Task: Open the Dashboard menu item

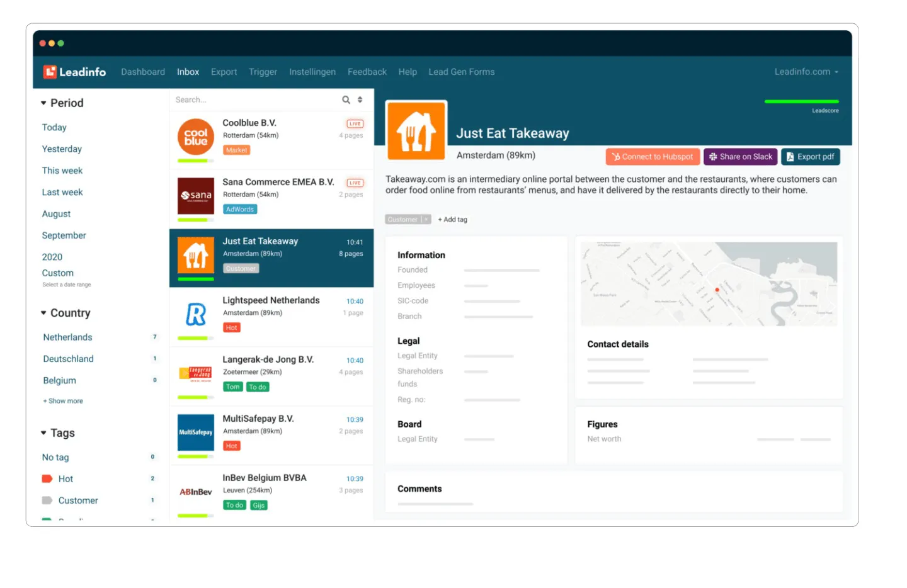Action: coord(143,72)
